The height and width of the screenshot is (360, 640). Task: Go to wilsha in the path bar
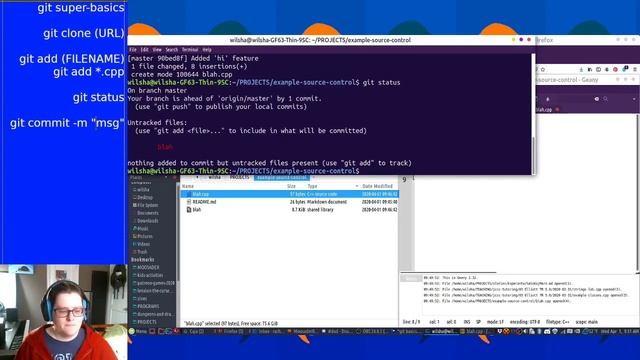point(214,178)
